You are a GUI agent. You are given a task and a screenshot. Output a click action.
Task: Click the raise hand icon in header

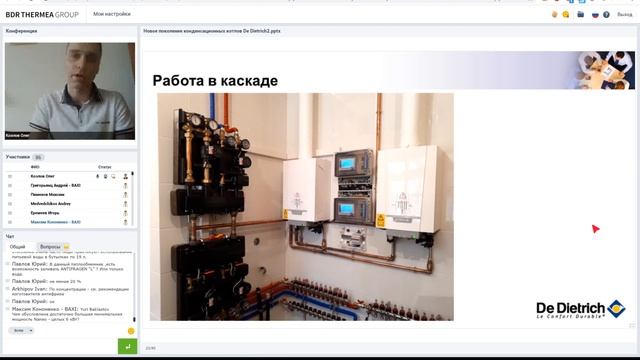coord(554,14)
